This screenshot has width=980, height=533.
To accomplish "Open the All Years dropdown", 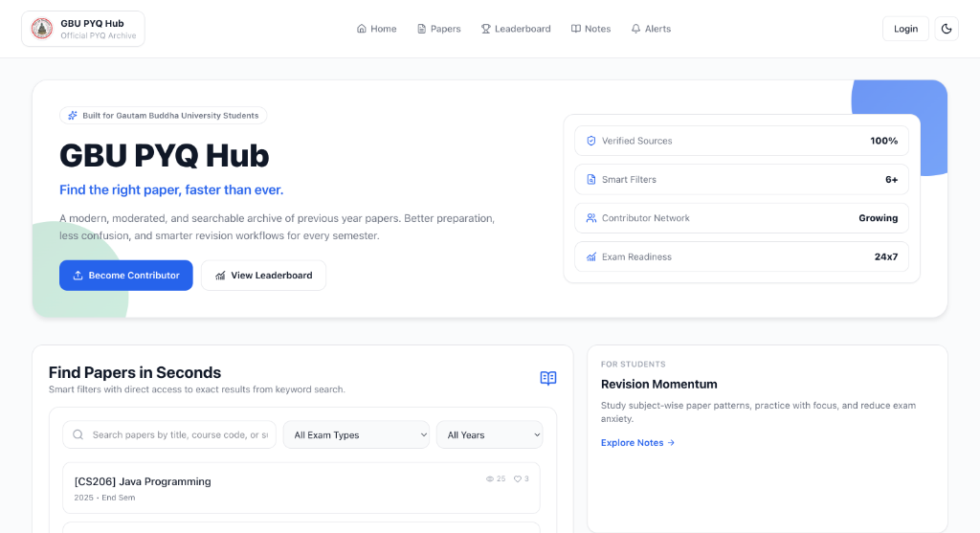I will coord(489,434).
